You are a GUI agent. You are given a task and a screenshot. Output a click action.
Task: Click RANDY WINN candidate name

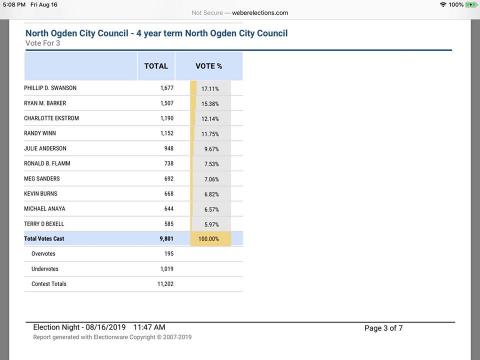pos(40,133)
